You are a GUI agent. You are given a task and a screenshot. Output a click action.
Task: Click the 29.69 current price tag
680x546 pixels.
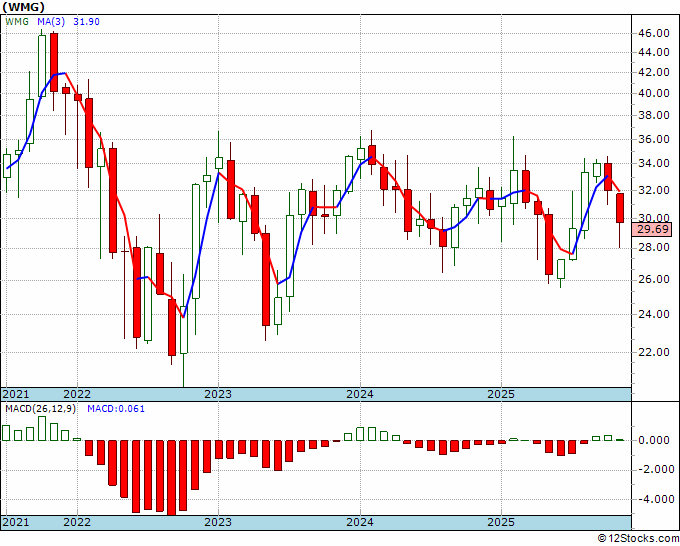[x=653, y=229]
